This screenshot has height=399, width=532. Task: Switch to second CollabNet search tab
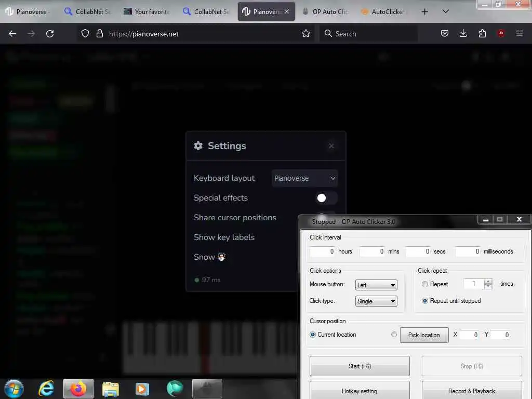(206, 12)
